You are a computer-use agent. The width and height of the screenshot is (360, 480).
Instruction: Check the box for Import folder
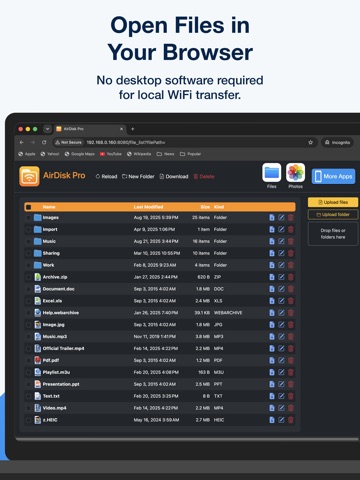(29, 230)
